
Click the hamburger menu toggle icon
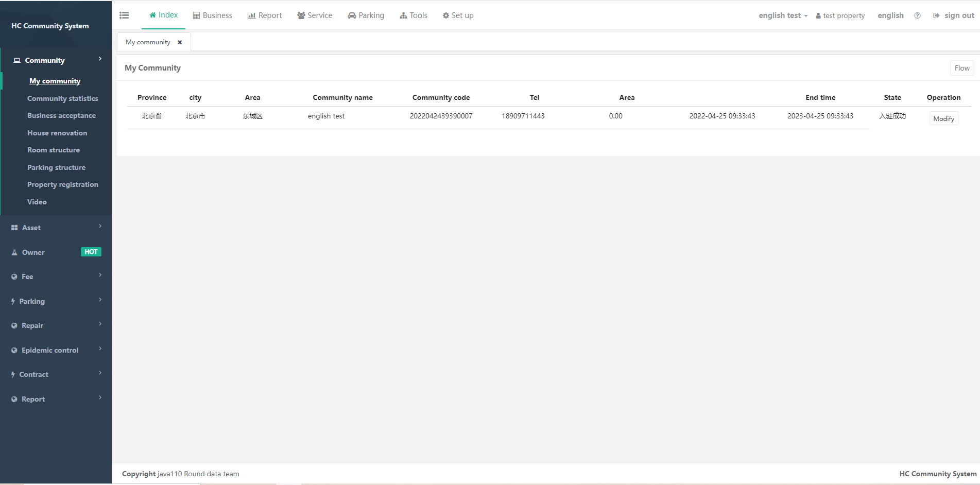[124, 15]
